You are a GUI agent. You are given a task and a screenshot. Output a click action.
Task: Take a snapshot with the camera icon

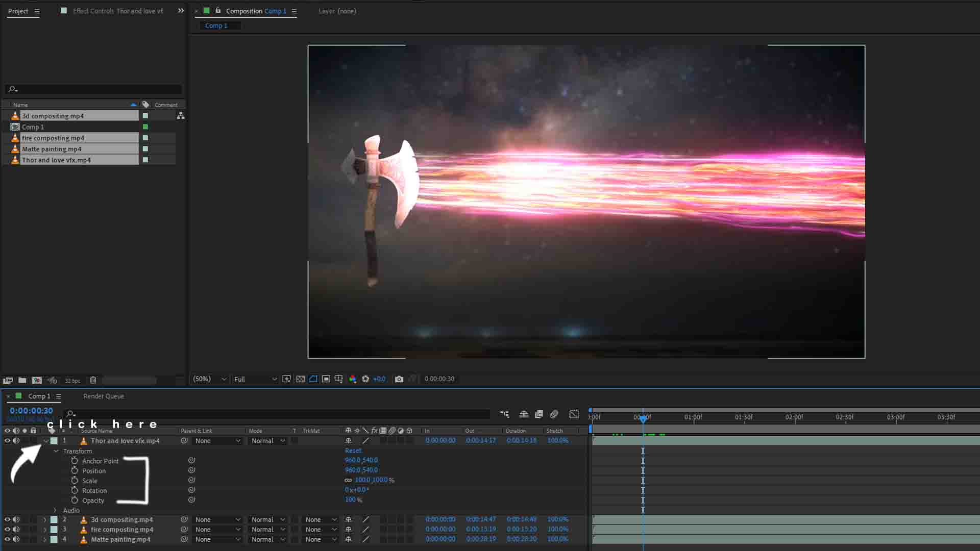point(399,379)
